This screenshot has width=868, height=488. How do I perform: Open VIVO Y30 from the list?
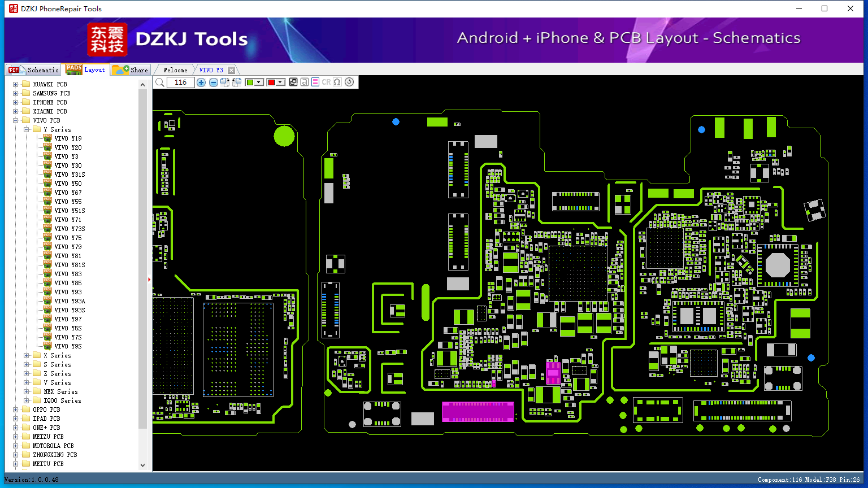(68, 165)
